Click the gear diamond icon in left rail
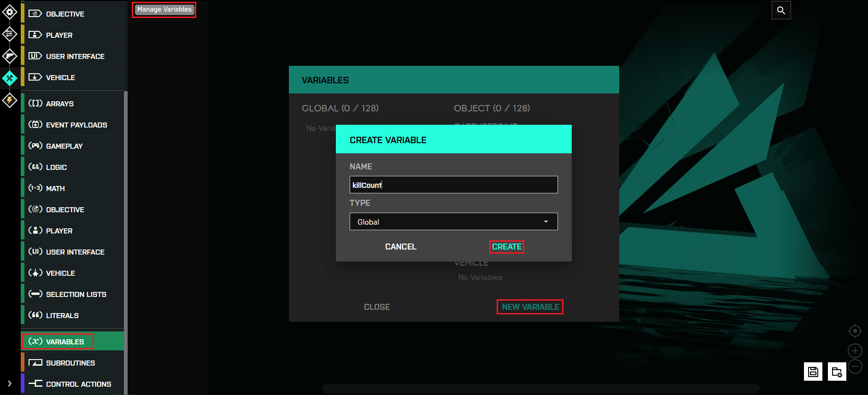This screenshot has width=868, height=395. (10, 12)
